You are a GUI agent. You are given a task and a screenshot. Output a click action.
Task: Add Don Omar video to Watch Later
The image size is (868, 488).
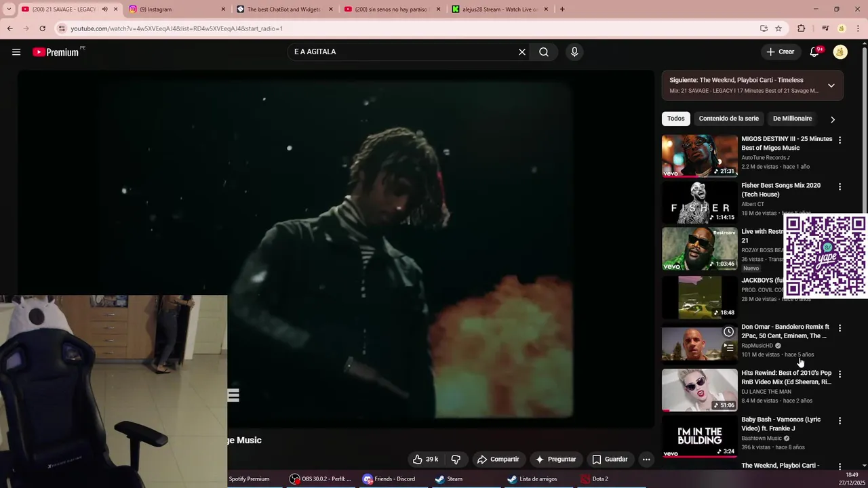tap(728, 331)
